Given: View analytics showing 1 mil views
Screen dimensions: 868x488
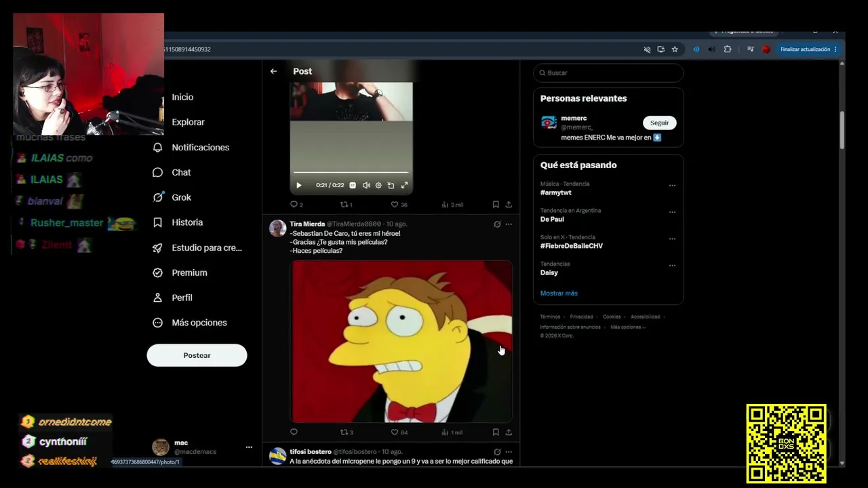Looking at the screenshot, I should (452, 432).
